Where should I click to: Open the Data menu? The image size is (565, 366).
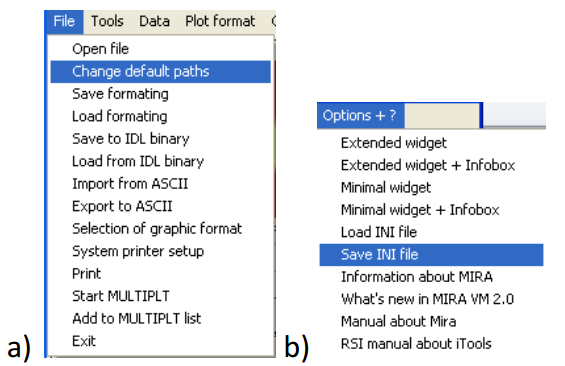[x=154, y=21]
